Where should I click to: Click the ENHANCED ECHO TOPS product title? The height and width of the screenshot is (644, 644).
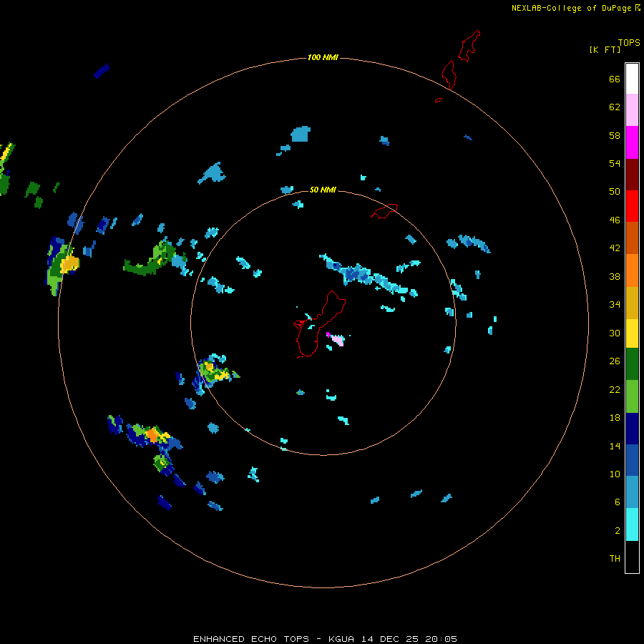[x=251, y=639]
